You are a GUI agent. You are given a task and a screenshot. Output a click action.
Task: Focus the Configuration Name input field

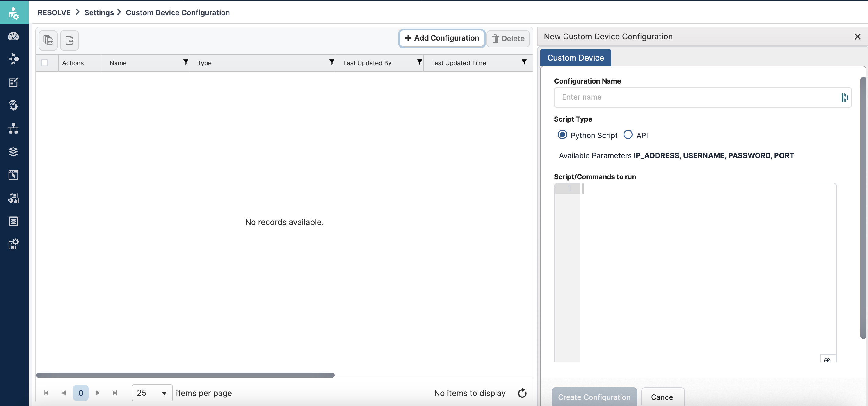[x=703, y=97]
